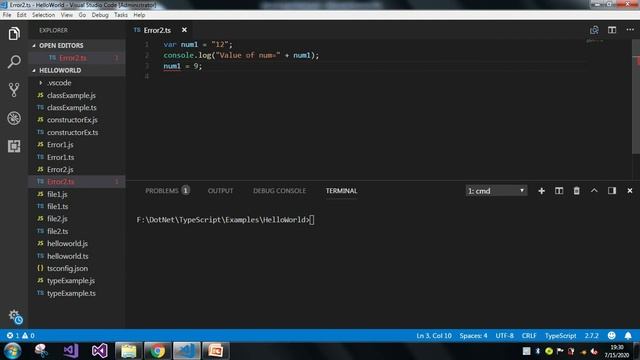Screen dimensions: 640x360
Task: Move panel to the right side
Action: point(611,191)
